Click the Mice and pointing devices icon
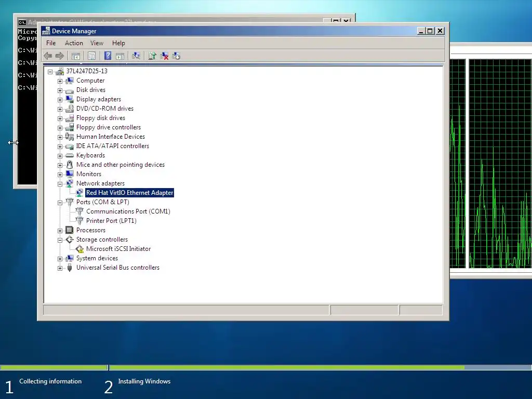The image size is (532, 399). [70, 165]
